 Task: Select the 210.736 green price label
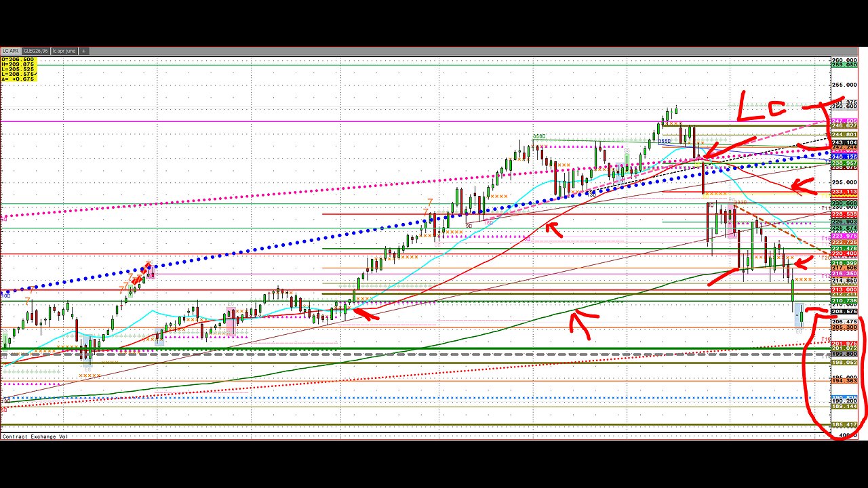[x=844, y=300]
